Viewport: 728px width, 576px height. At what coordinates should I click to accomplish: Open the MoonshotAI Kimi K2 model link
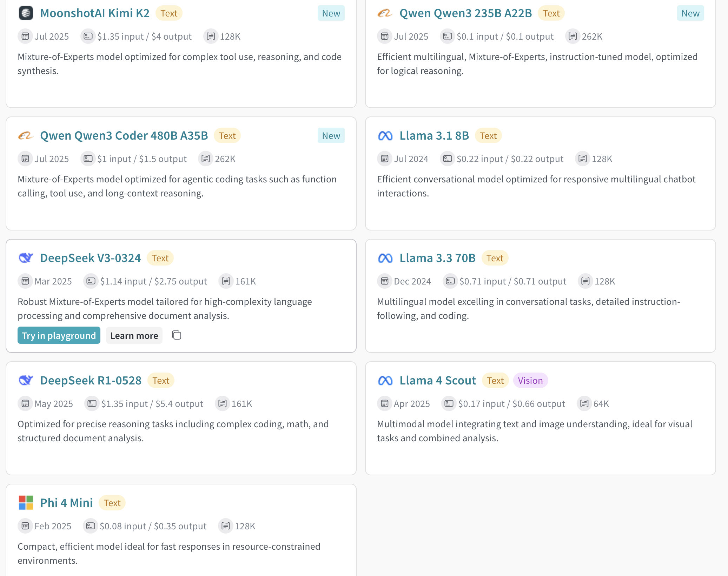[x=95, y=13]
